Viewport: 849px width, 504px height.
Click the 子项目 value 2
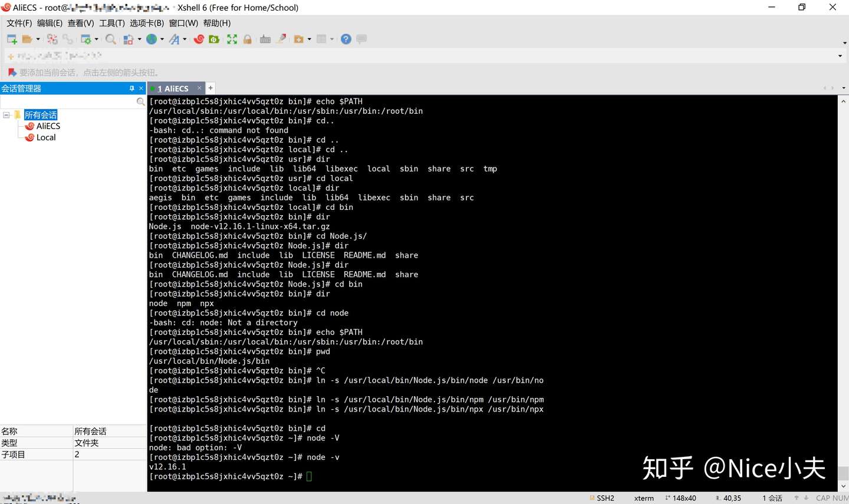(77, 454)
